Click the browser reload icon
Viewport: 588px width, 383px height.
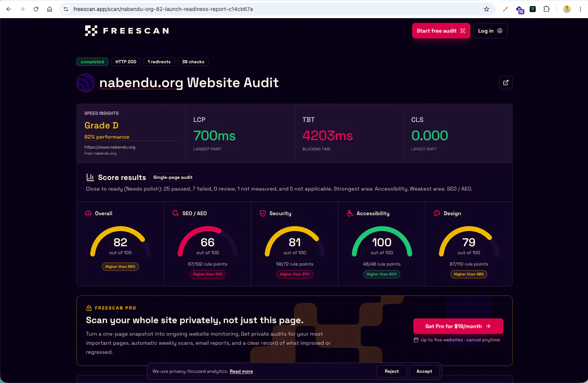[x=36, y=9]
